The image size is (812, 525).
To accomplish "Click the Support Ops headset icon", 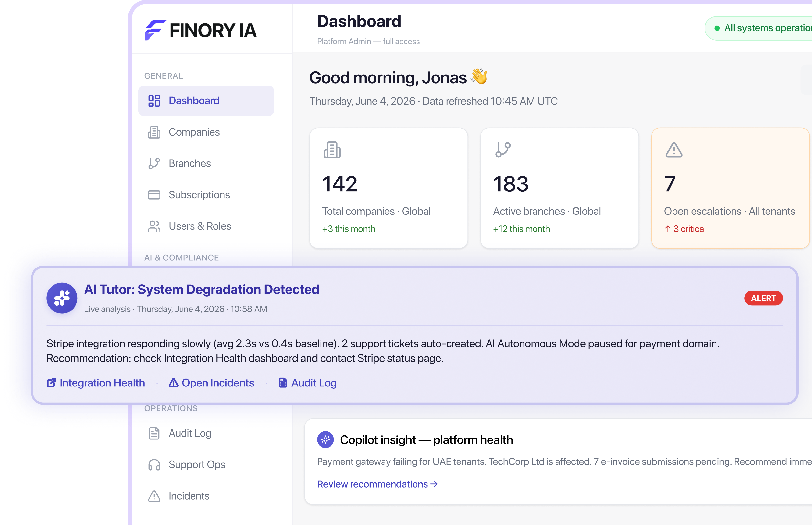I will click(154, 464).
